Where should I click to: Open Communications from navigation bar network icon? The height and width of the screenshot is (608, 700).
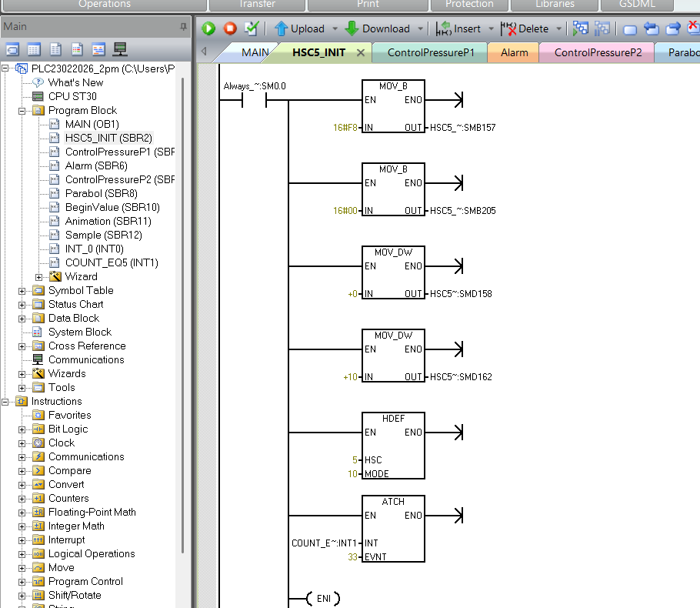coord(120,49)
